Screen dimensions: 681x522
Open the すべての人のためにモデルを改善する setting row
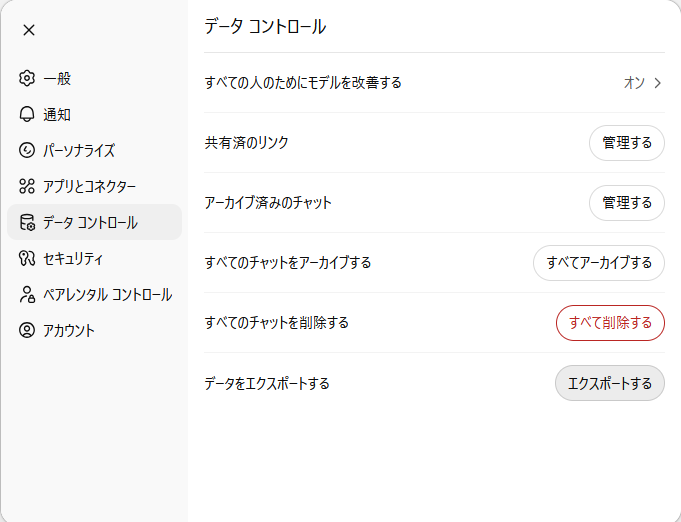coord(303,83)
